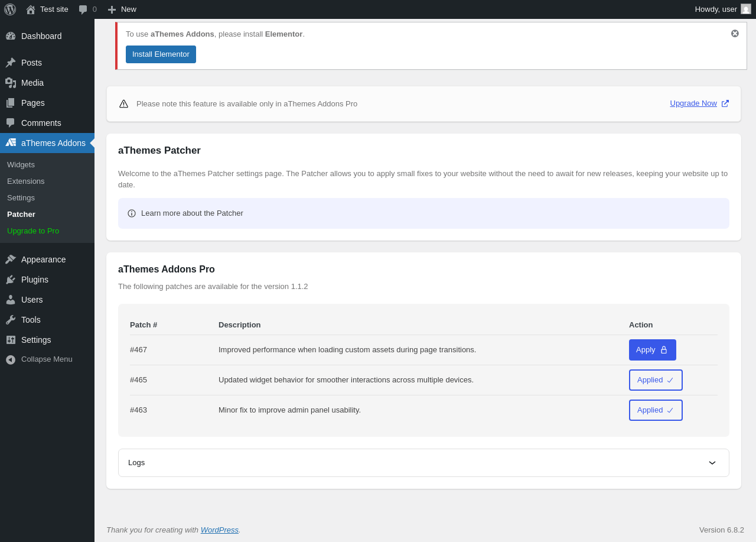The height and width of the screenshot is (542, 756).
Task: Click the Comments speech bubble sidebar icon
Action: (x=11, y=123)
